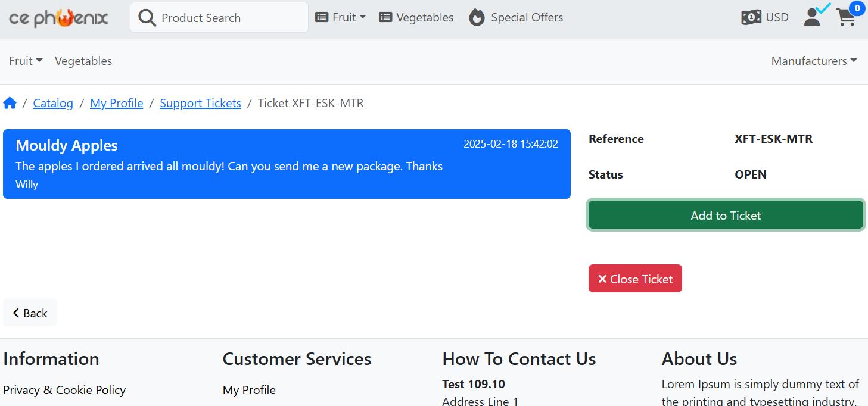Screen dimensions: 868x406
Task: Focus the Product Search input field
Action: (219, 17)
